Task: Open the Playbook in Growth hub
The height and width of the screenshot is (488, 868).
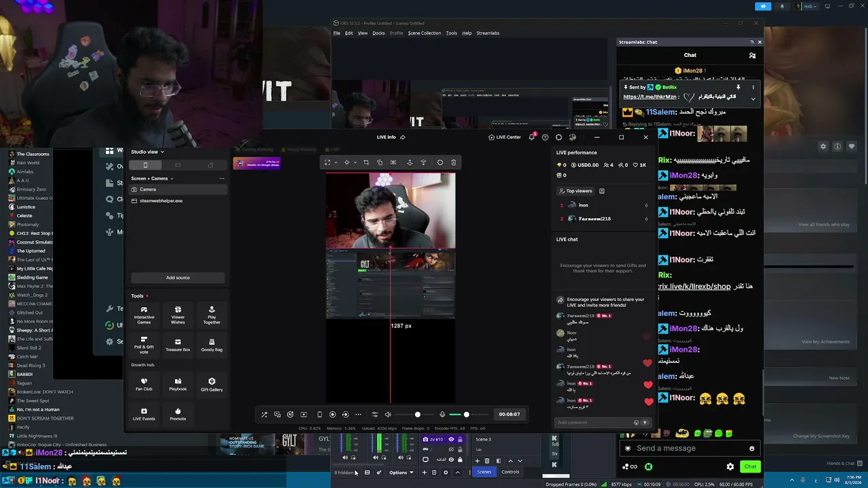Action: click(x=178, y=384)
